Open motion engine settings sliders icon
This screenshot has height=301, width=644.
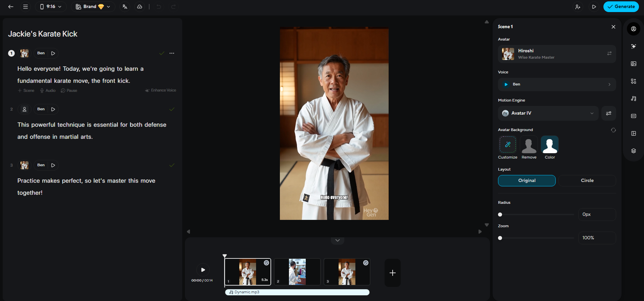tap(609, 113)
